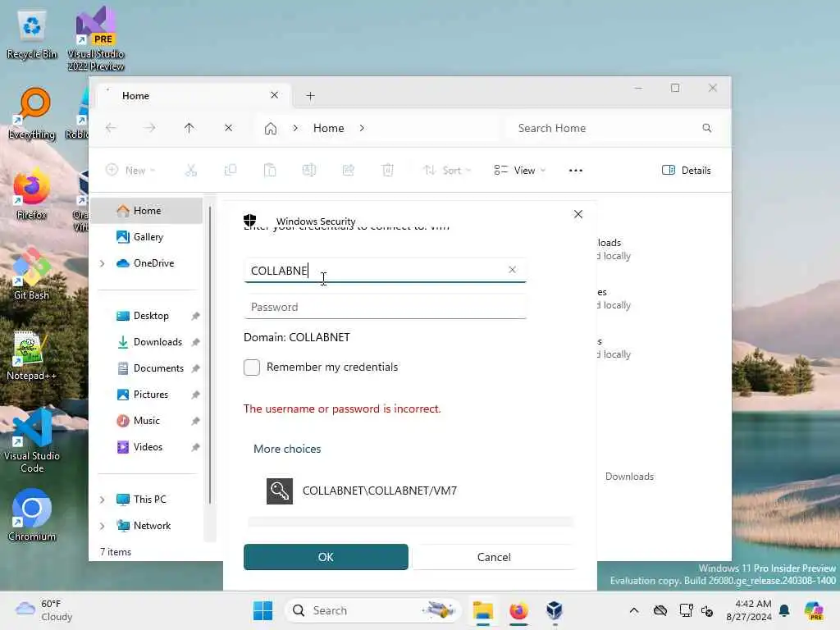Tick Remember my credentials checkbox
The height and width of the screenshot is (630, 840).
tap(252, 367)
